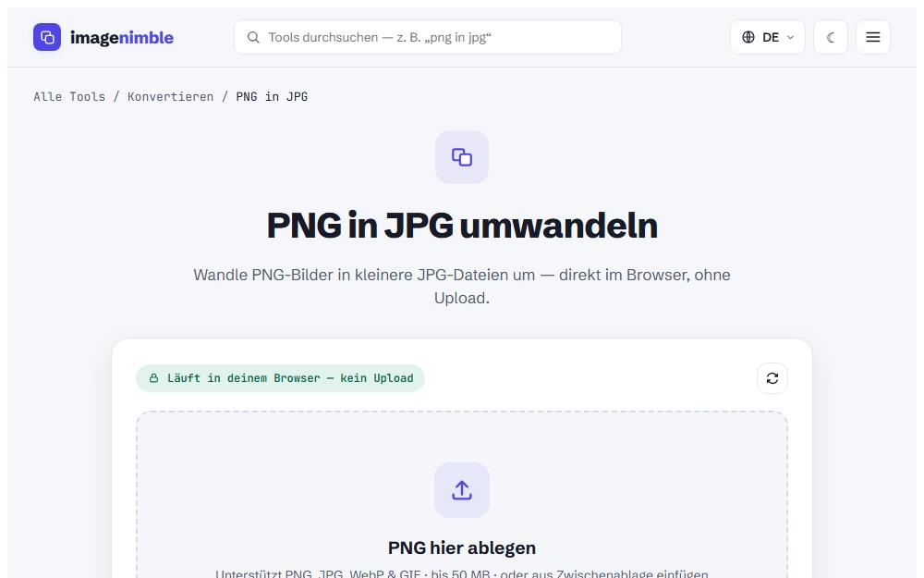Click the Läuft in deinem Browser badge
The height and width of the screenshot is (578, 924).
[x=281, y=378]
